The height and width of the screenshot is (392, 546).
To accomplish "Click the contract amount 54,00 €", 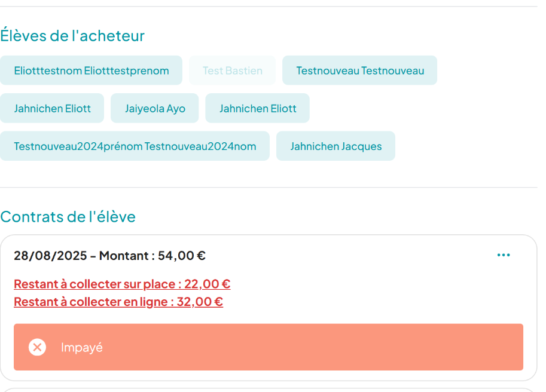I will 182,256.
